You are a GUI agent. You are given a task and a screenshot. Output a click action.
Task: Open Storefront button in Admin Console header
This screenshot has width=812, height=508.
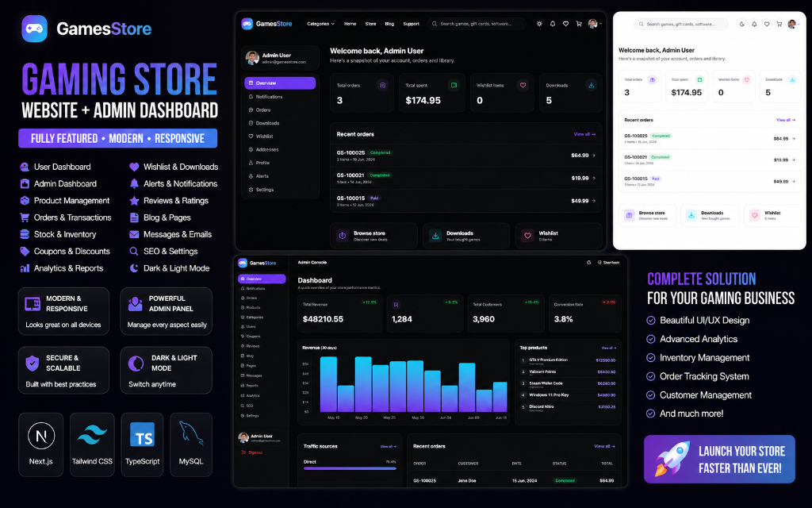pyautogui.click(x=608, y=262)
